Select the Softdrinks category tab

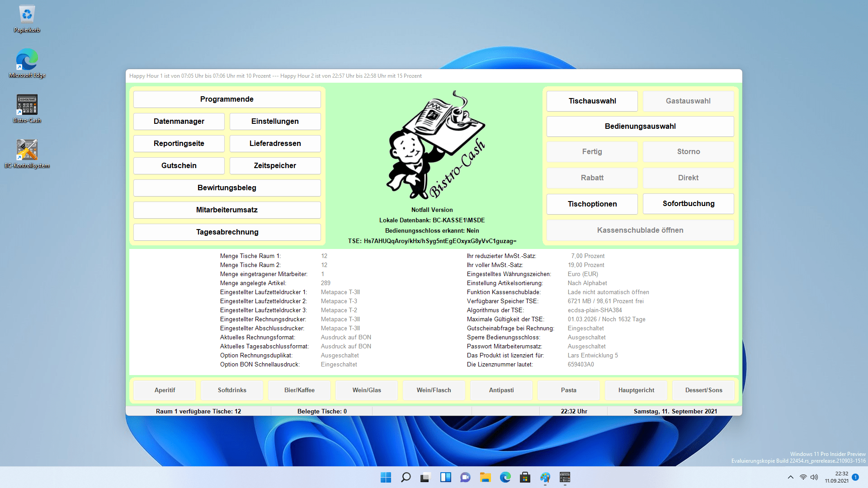[x=232, y=390]
